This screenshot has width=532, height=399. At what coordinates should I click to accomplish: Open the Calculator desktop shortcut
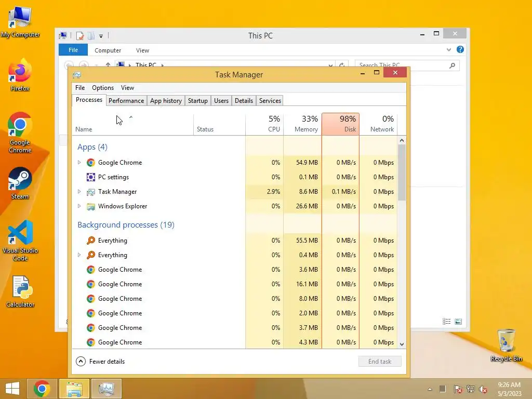coord(20,291)
